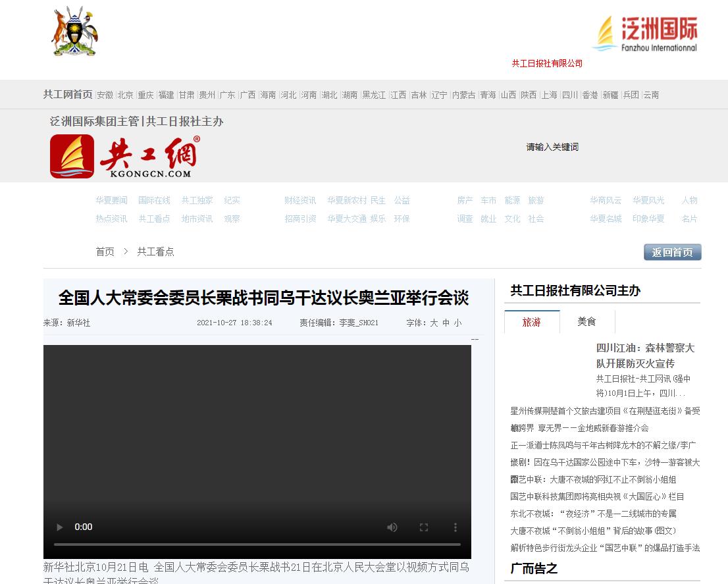
Task: Open 共工独家 menu item
Action: click(x=197, y=200)
